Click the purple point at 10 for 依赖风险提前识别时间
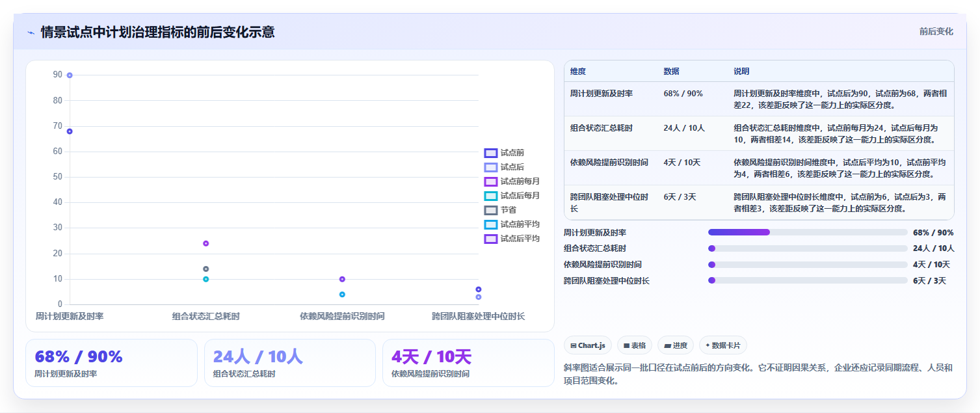This screenshot has width=980, height=413. pyautogui.click(x=342, y=279)
